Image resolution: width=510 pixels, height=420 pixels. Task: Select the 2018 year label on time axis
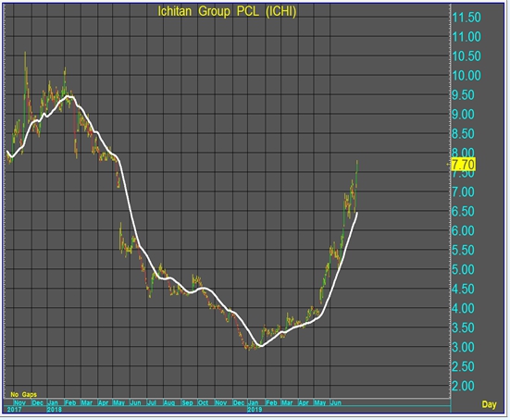55,410
